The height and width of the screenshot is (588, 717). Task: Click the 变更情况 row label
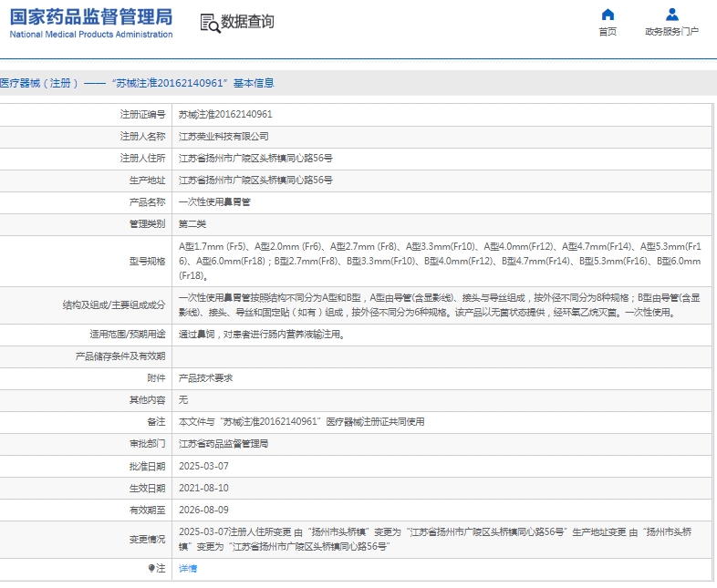tap(147, 540)
